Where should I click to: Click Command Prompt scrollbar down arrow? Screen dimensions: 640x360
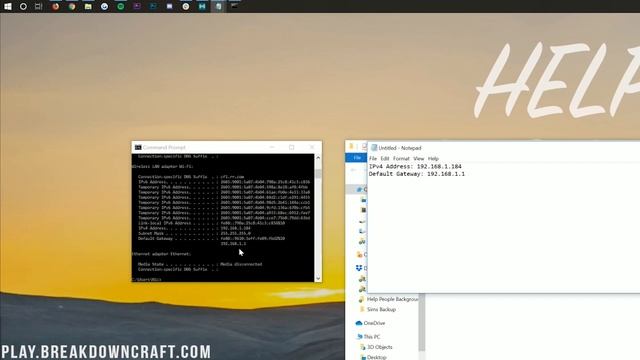[318, 278]
